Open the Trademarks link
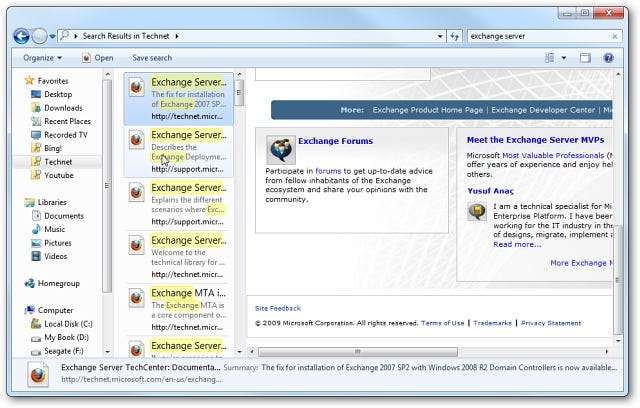 492,323
